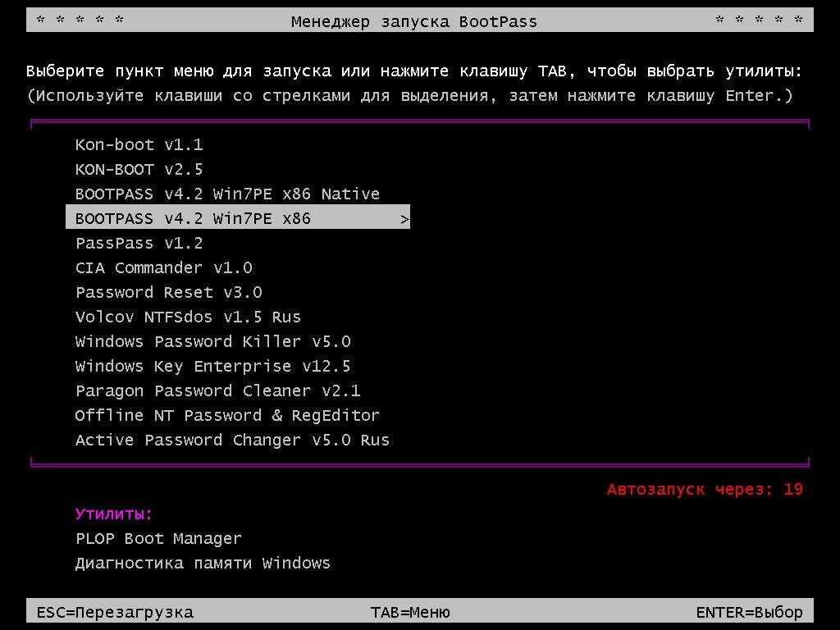The width and height of the screenshot is (840, 630).
Task: Select Kon-boot v1.1 menu entry
Action: 139,144
